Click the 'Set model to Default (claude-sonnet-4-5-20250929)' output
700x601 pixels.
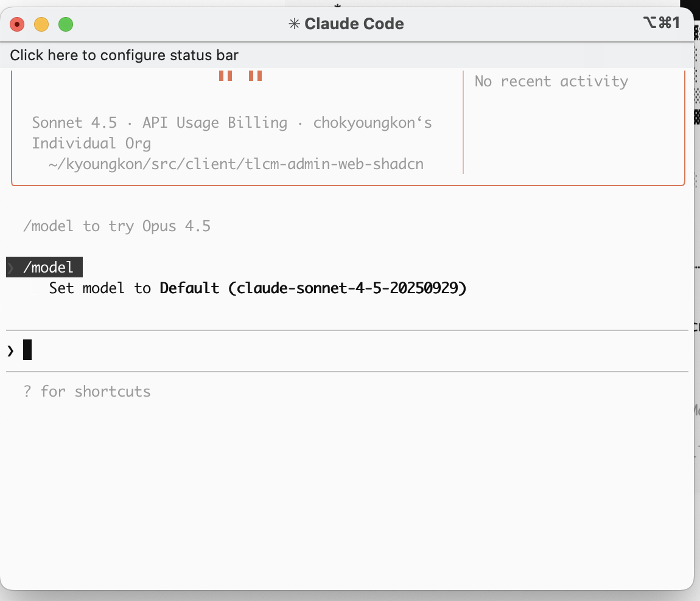pyautogui.click(x=257, y=288)
